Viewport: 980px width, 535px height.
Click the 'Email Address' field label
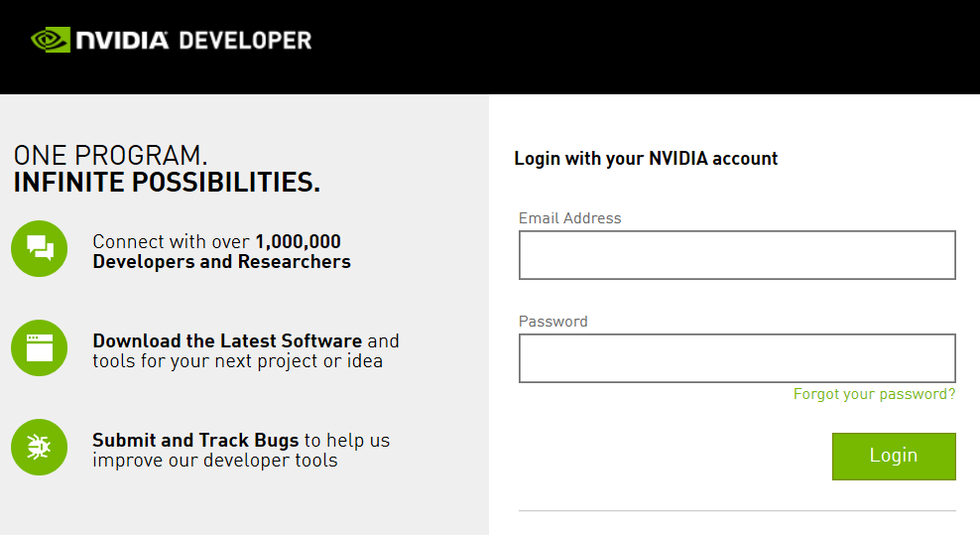click(x=570, y=218)
